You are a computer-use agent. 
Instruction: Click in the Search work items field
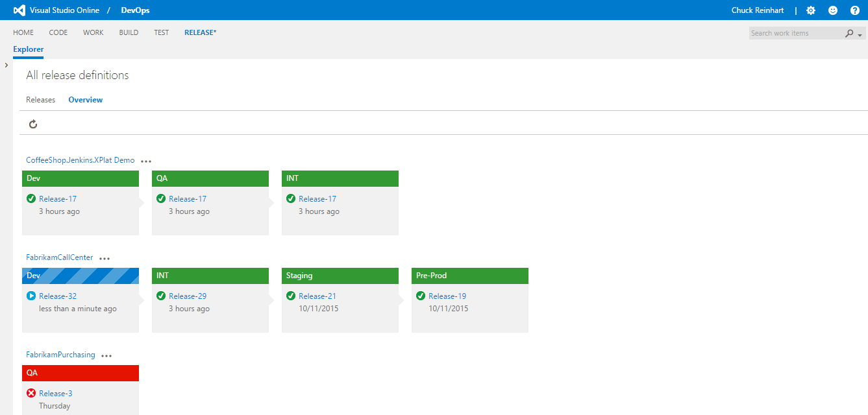(796, 33)
